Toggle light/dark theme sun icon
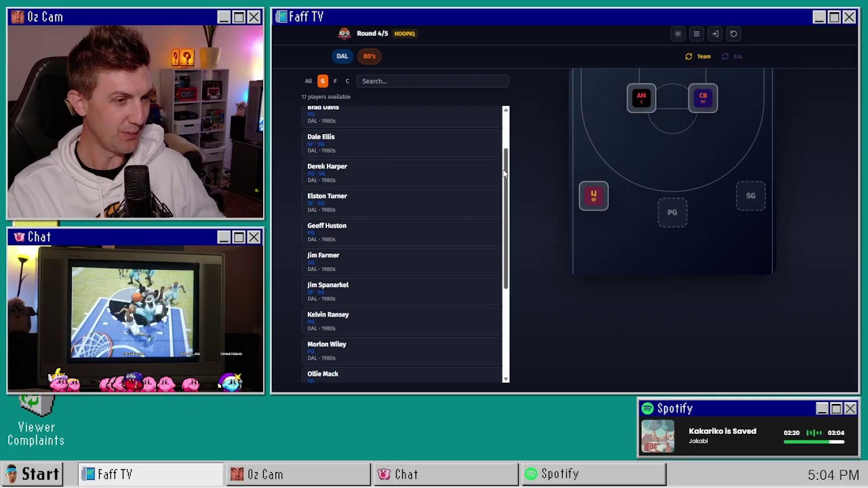868x488 pixels. (x=677, y=34)
